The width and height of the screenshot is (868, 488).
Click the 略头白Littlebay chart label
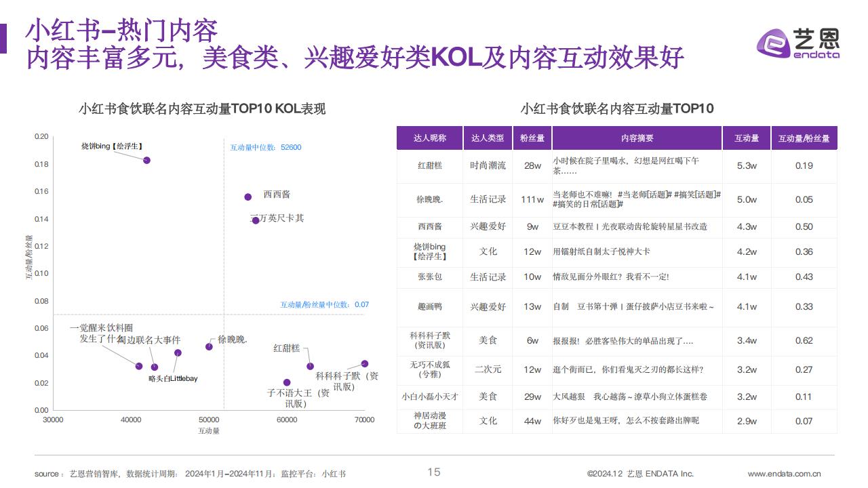click(173, 379)
